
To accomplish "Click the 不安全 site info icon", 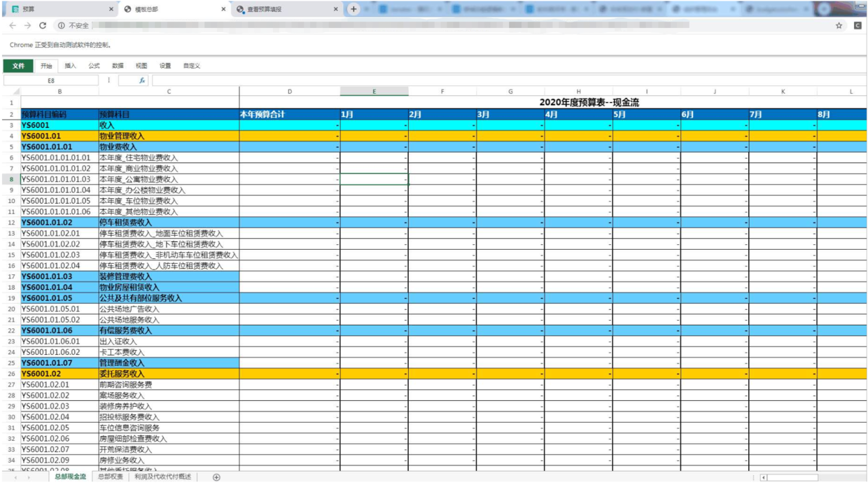I will [62, 25].
